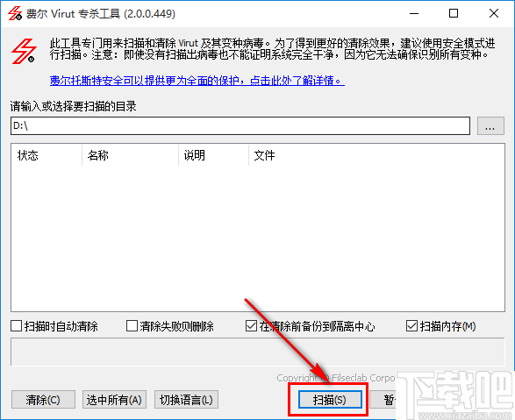The image size is (515, 420).
Task: Click the 清除(C) button
Action: pos(43,400)
